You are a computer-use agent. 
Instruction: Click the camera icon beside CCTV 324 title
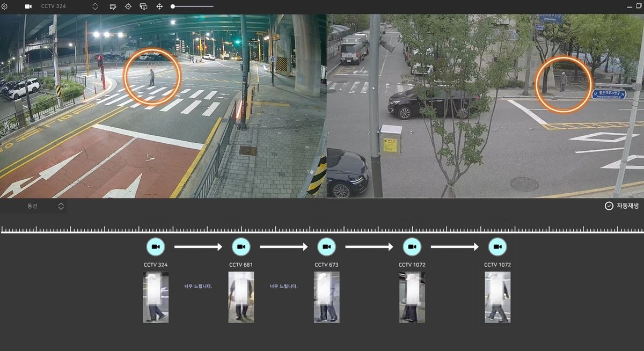[28, 6]
